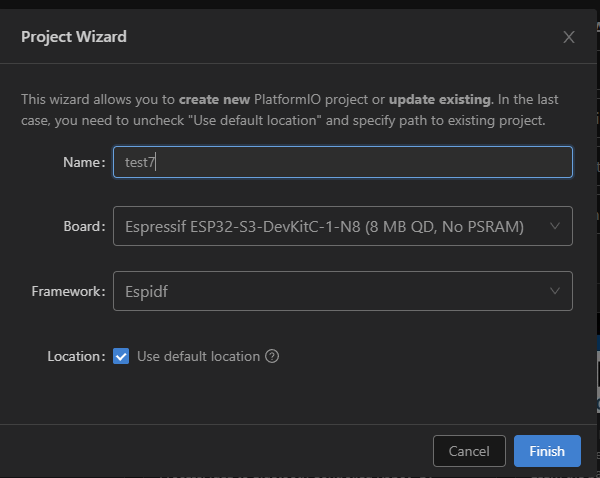Click the bold "update existing" text
600x478 pixels.
439,100
